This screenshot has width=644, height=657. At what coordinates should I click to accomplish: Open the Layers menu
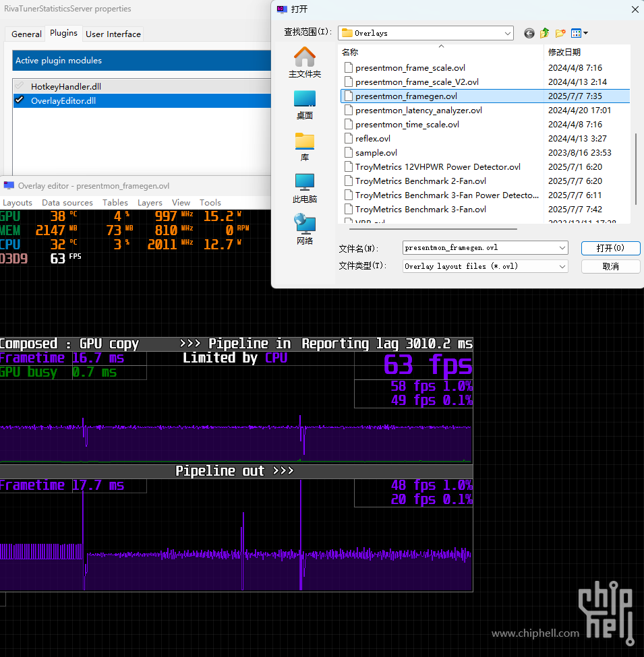click(x=150, y=203)
